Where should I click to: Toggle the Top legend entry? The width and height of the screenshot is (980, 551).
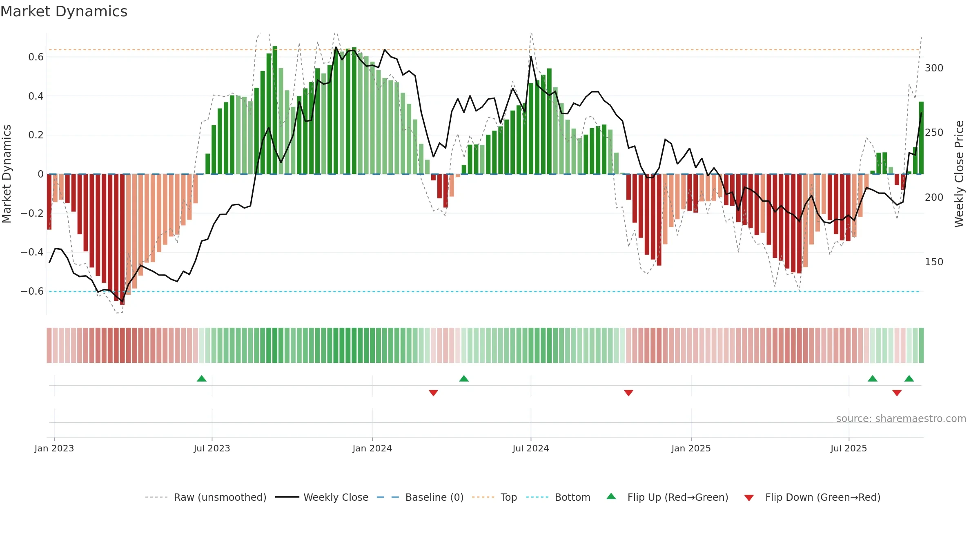coord(494,497)
